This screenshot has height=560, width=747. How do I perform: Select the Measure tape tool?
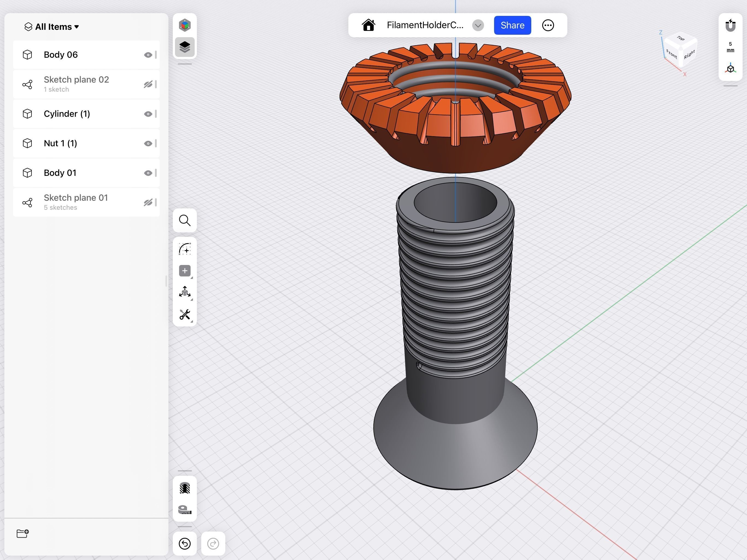[185, 510]
